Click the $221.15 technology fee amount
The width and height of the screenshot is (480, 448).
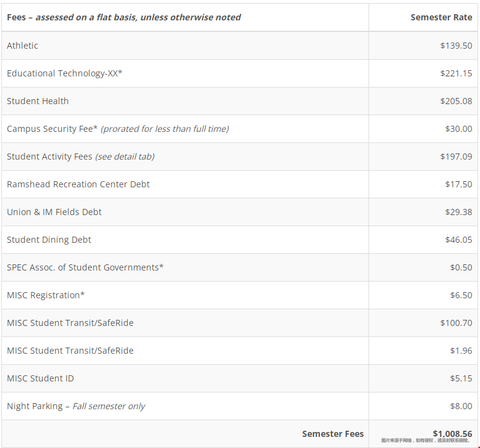pyautogui.click(x=456, y=73)
